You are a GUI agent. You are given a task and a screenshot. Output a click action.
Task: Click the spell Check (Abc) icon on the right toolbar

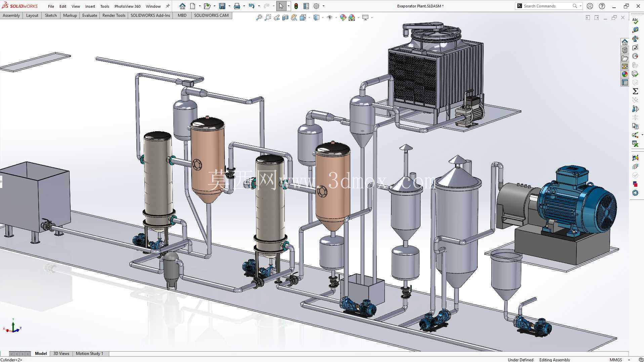(635, 21)
